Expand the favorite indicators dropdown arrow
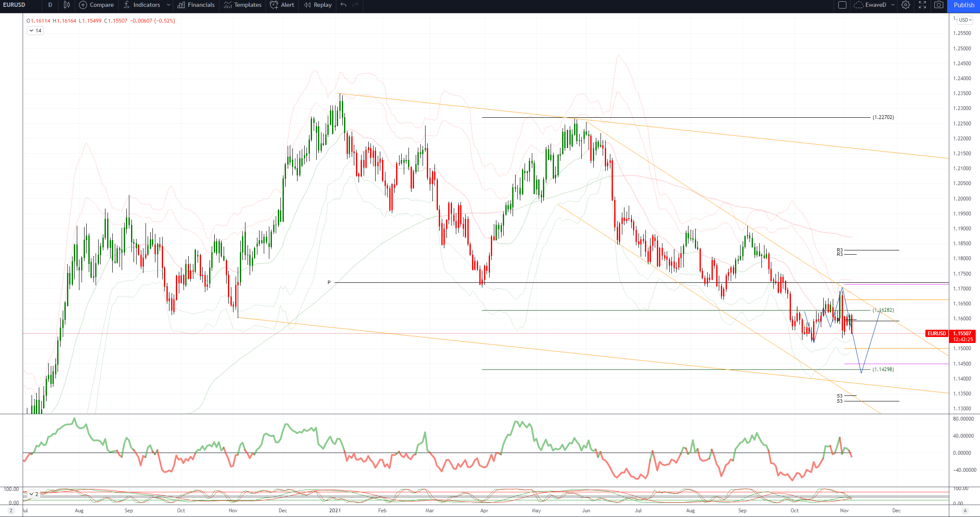 click(169, 5)
